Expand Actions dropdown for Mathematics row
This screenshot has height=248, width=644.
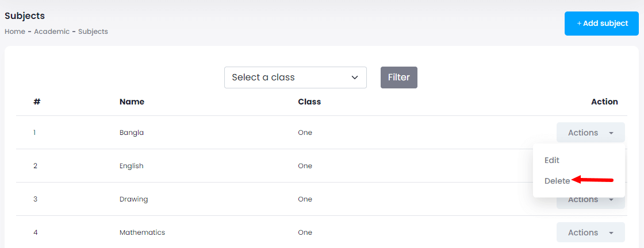(590, 232)
